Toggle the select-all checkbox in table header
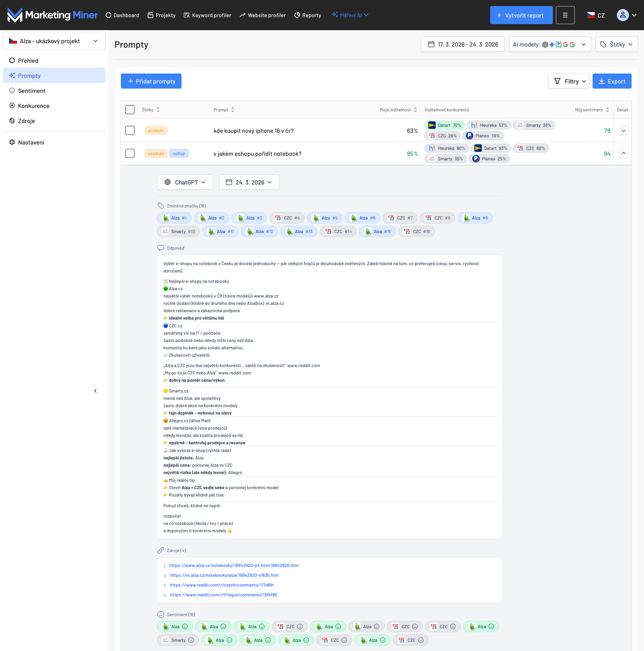 (x=130, y=110)
